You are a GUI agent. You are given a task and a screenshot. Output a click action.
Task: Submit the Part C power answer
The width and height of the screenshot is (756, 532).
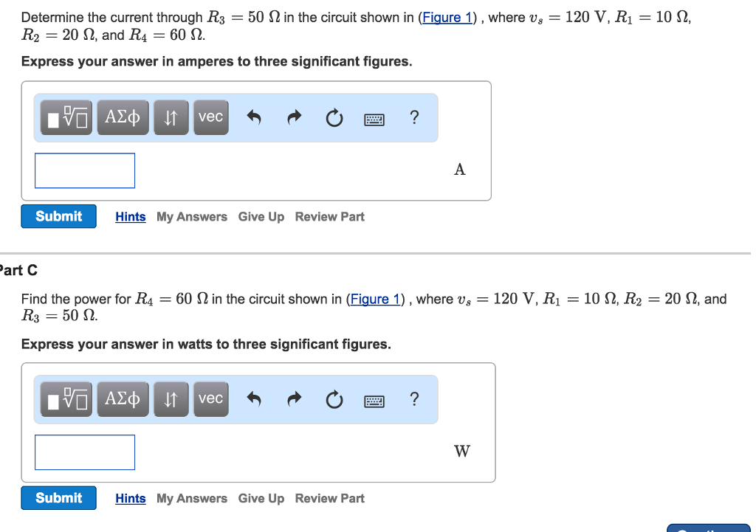click(x=58, y=497)
